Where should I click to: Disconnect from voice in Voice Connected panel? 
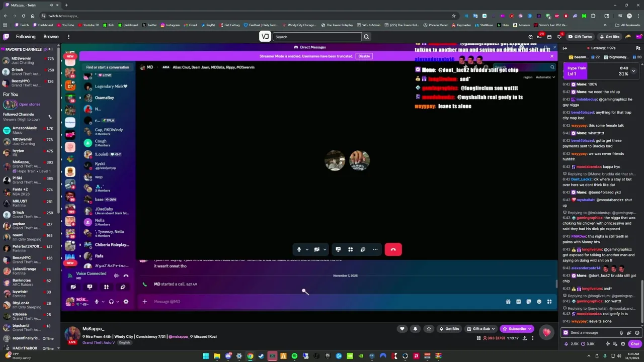point(126,276)
